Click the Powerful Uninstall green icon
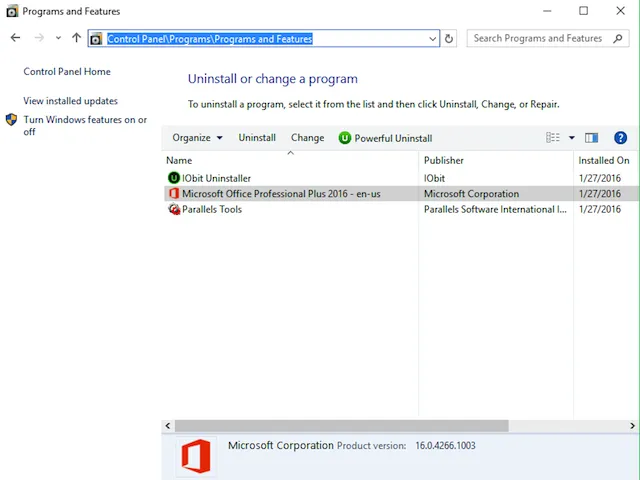Viewport: 640px width, 480px height. [345, 138]
